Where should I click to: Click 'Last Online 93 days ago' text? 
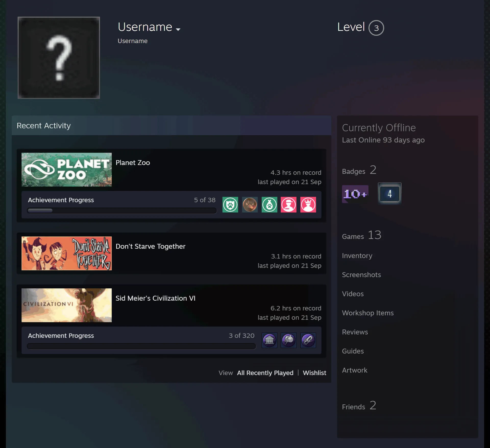(x=383, y=140)
